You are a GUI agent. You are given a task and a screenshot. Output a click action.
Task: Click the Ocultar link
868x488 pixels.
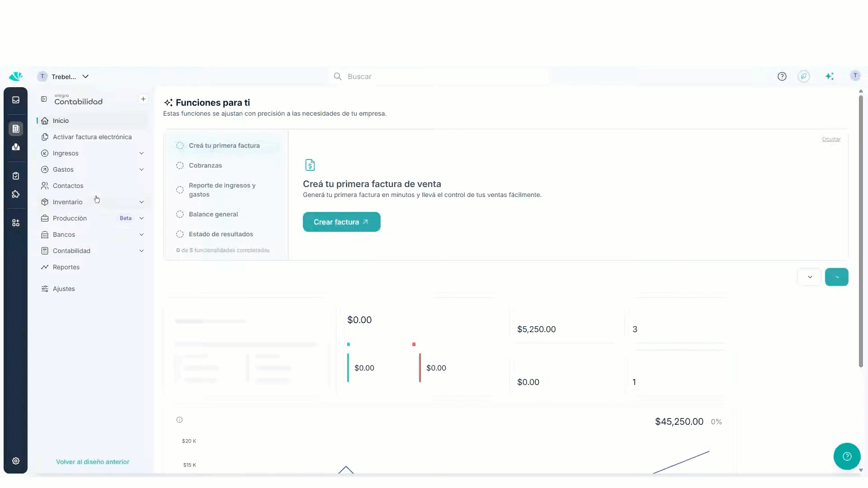(831, 139)
